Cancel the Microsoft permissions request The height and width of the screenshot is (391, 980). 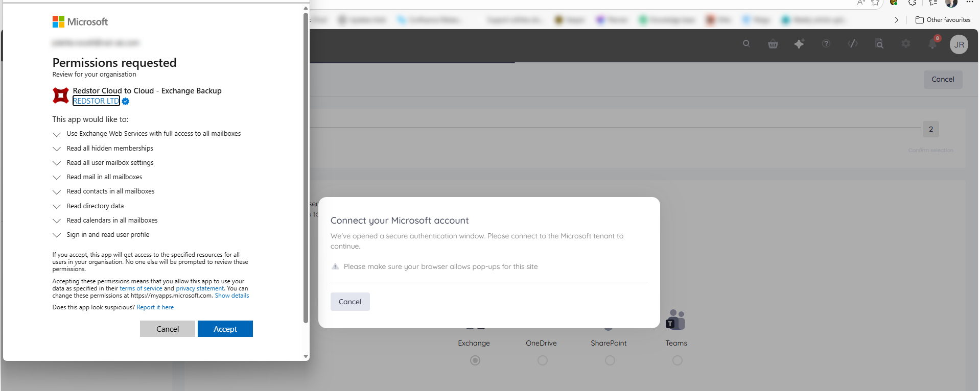(x=168, y=329)
